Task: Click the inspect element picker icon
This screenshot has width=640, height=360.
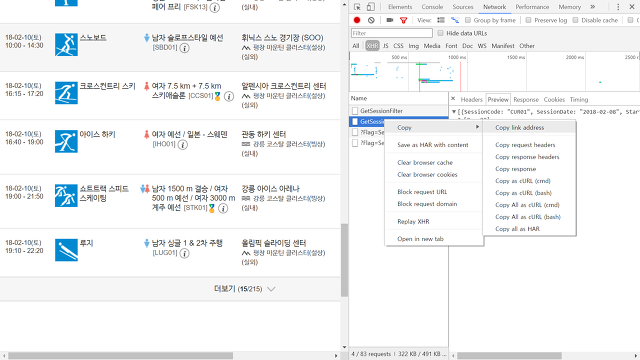Action: coord(357,7)
